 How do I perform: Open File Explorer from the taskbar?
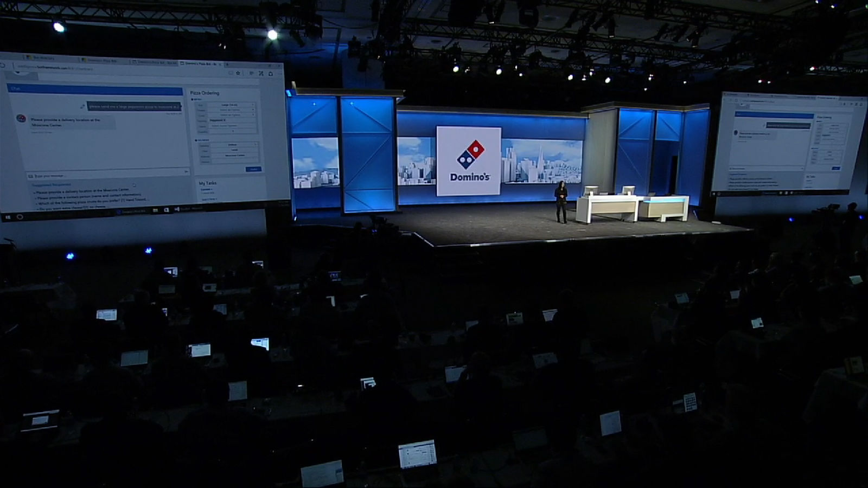[156, 210]
